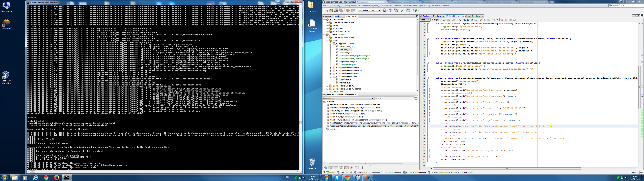Click the Undo arrow in toolbar
Screen dimensions: 644x181
[x=347, y=10]
